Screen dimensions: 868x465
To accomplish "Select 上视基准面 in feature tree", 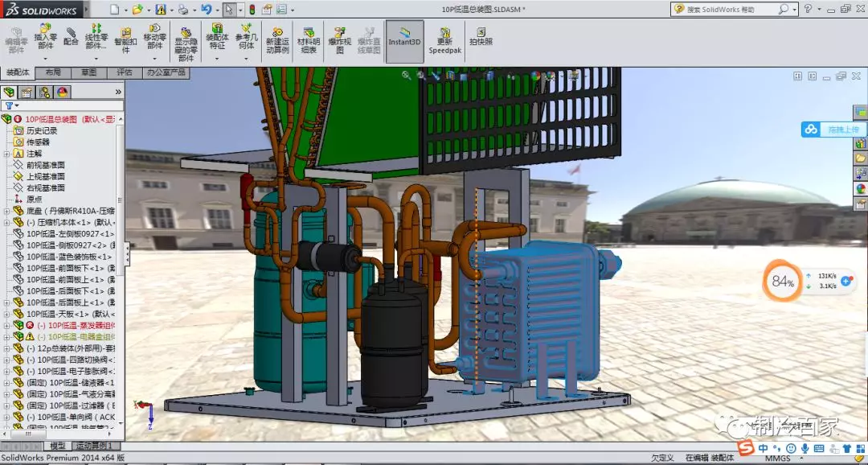I will tap(45, 176).
